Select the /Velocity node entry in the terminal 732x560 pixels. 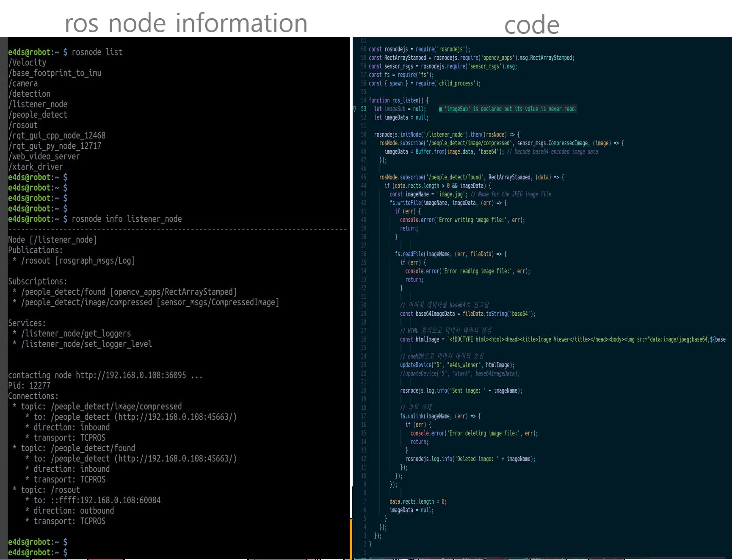click(x=28, y=63)
